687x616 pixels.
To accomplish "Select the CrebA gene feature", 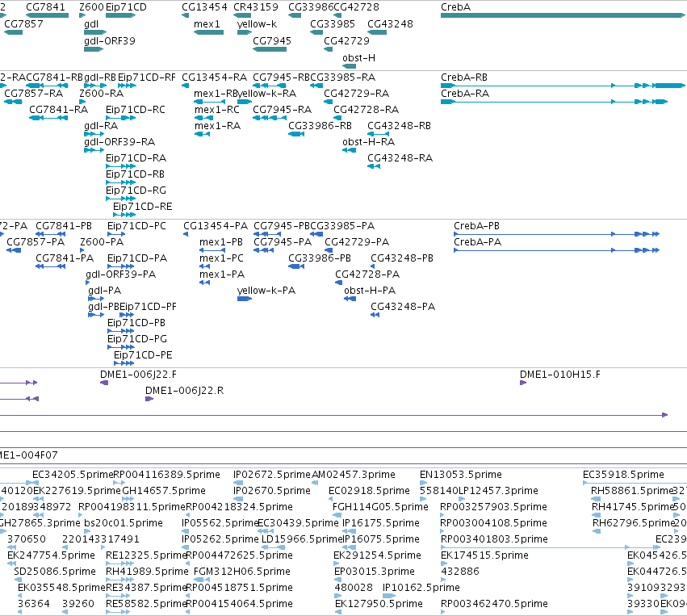I will click(x=563, y=15).
